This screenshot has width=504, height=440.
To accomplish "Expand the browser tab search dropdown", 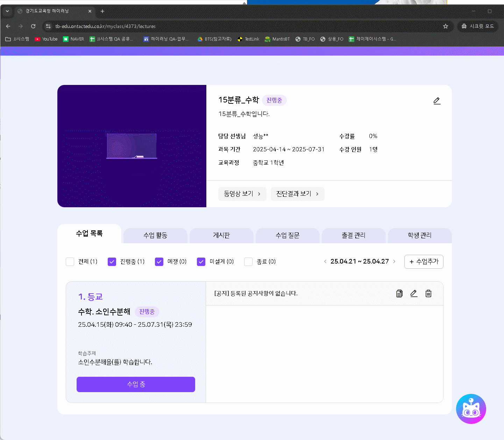I will click(x=7, y=11).
